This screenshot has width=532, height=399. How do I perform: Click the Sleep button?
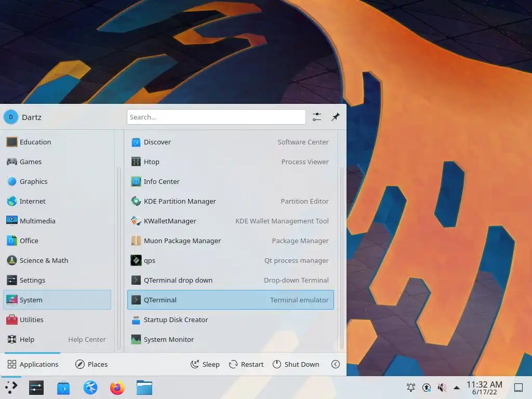click(205, 364)
